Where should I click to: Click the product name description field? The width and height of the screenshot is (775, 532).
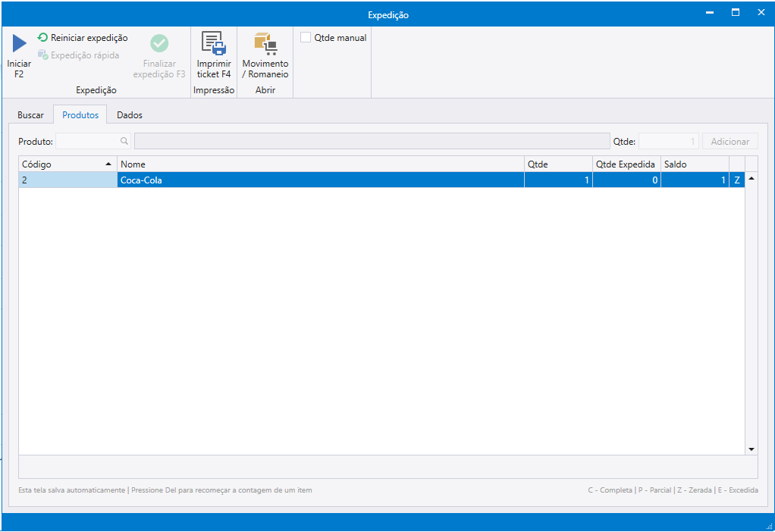click(x=372, y=141)
